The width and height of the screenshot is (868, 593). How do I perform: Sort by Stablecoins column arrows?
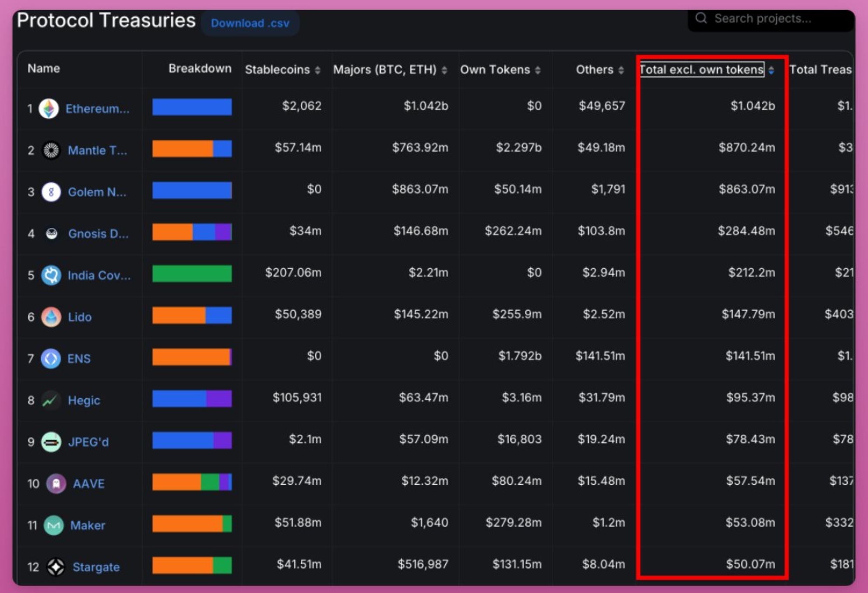click(317, 70)
